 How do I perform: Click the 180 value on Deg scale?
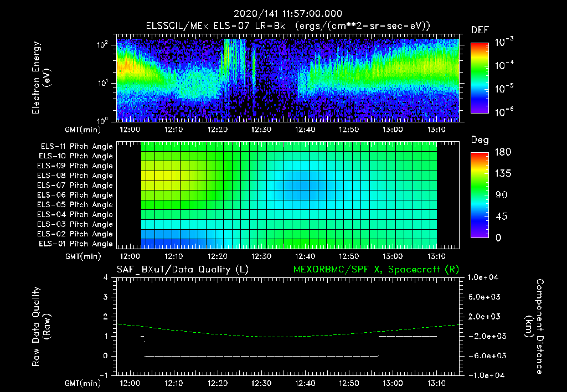(503, 152)
